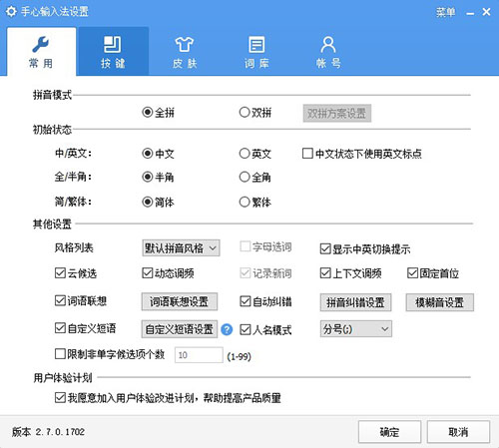Screen dimensions: 499x448
Task: Open the 菜单 menu in title bar
Action: [x=446, y=12]
